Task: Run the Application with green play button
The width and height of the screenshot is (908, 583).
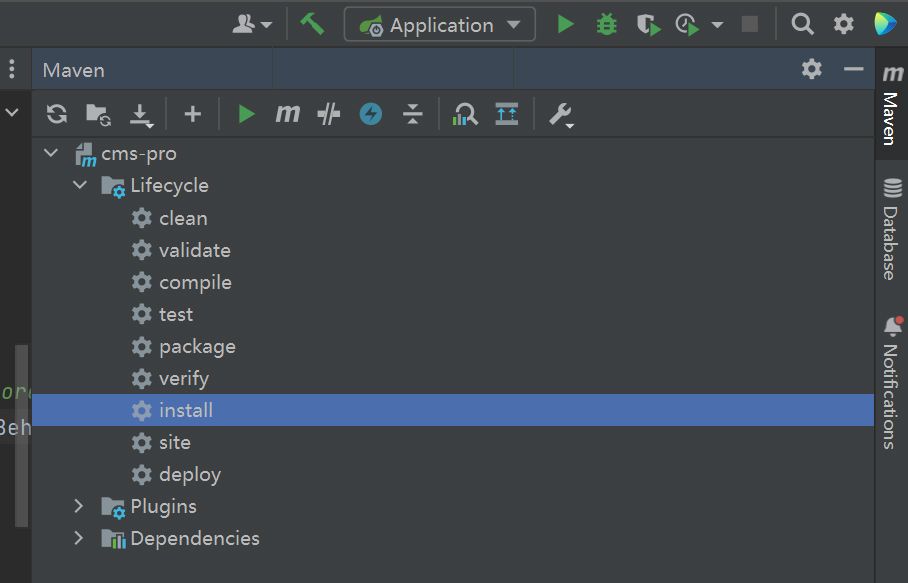Action: [x=565, y=24]
